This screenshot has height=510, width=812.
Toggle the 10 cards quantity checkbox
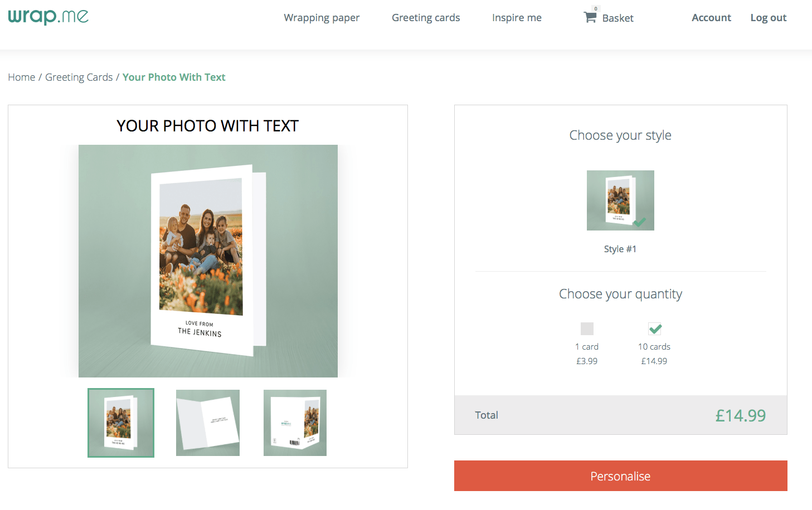[x=655, y=328]
